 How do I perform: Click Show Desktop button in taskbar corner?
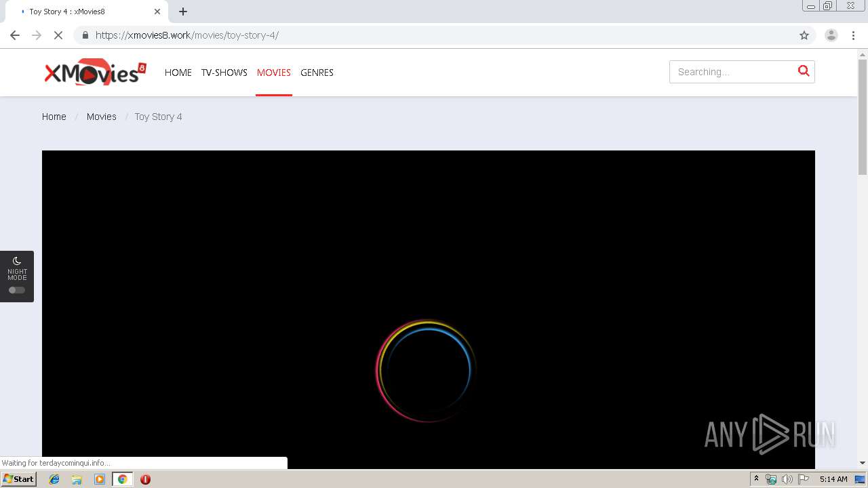coord(860,479)
